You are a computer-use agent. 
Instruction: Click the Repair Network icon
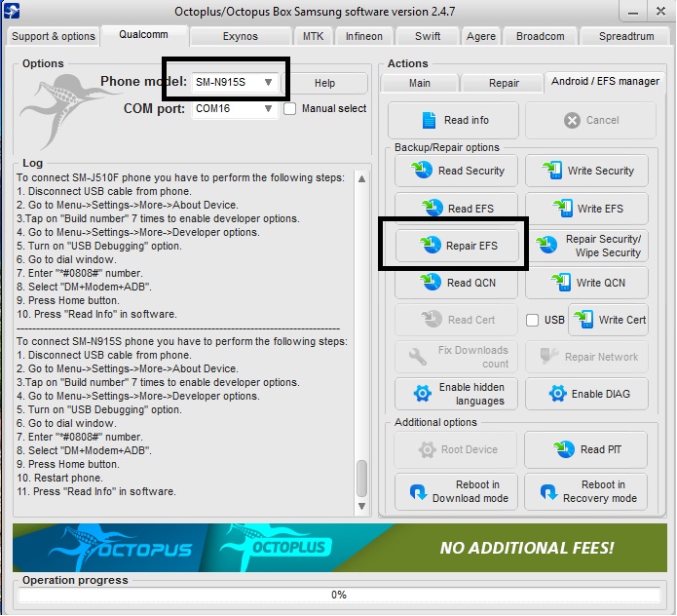(549, 356)
